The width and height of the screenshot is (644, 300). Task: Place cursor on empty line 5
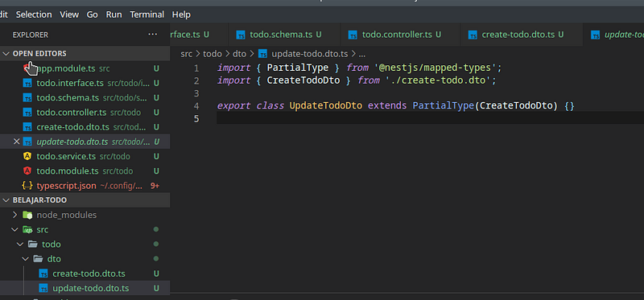tap(430, 118)
